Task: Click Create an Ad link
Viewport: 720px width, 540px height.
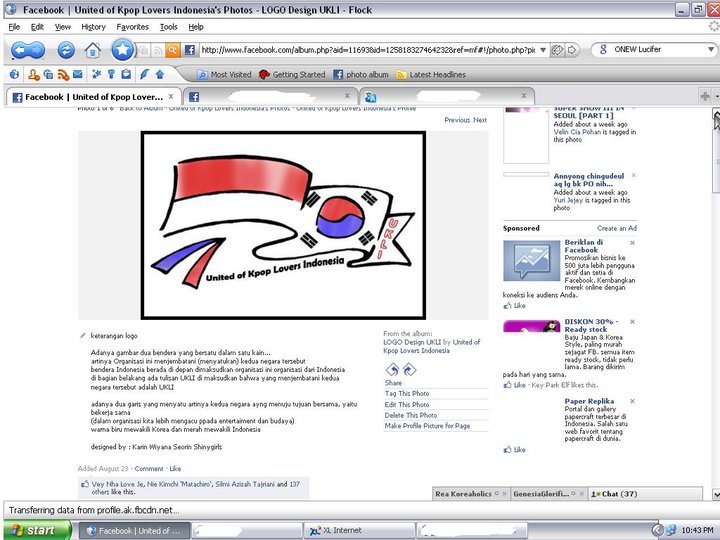Action: (617, 228)
